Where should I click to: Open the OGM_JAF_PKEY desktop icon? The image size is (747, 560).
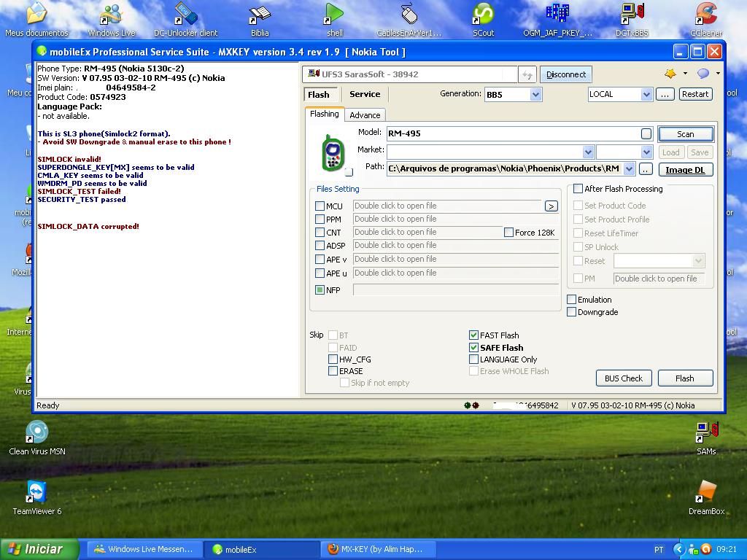[x=557, y=20]
